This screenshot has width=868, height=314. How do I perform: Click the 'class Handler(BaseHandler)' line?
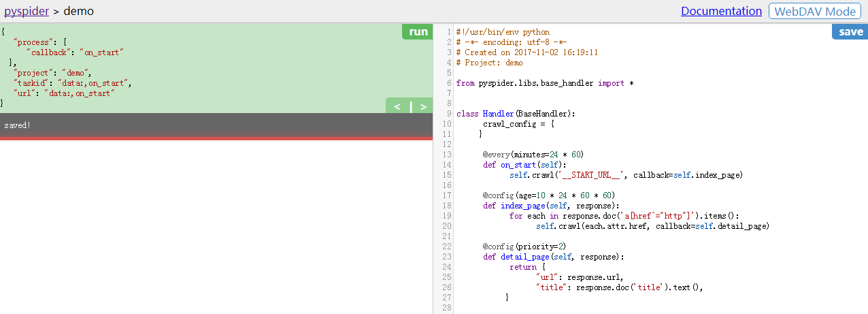point(516,114)
